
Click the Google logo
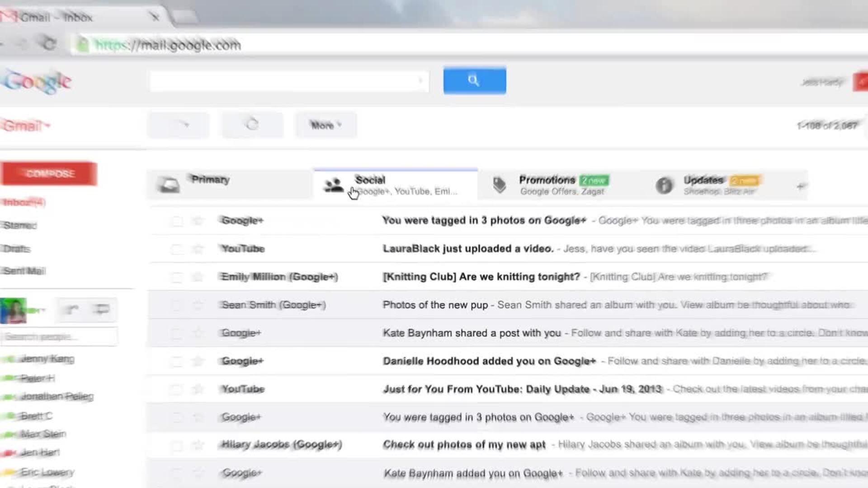pyautogui.click(x=38, y=80)
